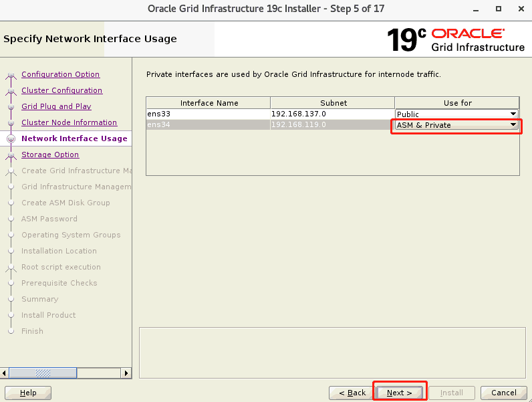This screenshot has height=402, width=532.
Task: Open the ens33 'Use for' Public dropdown
Action: point(456,114)
